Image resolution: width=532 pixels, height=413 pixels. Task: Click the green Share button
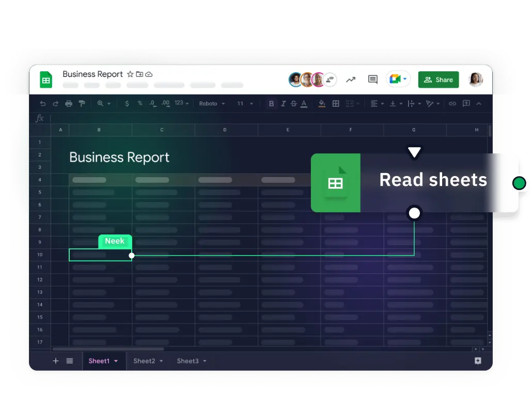(x=439, y=80)
